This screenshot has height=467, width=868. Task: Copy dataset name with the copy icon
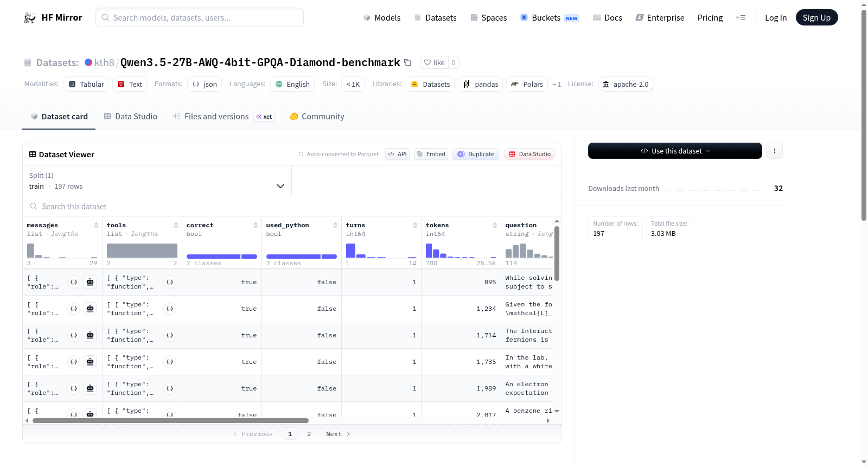[407, 62]
